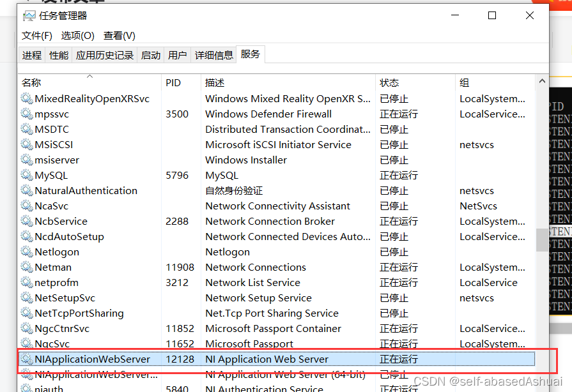
Task: Click the gear icon beside NcaSvc
Action: coord(27,206)
